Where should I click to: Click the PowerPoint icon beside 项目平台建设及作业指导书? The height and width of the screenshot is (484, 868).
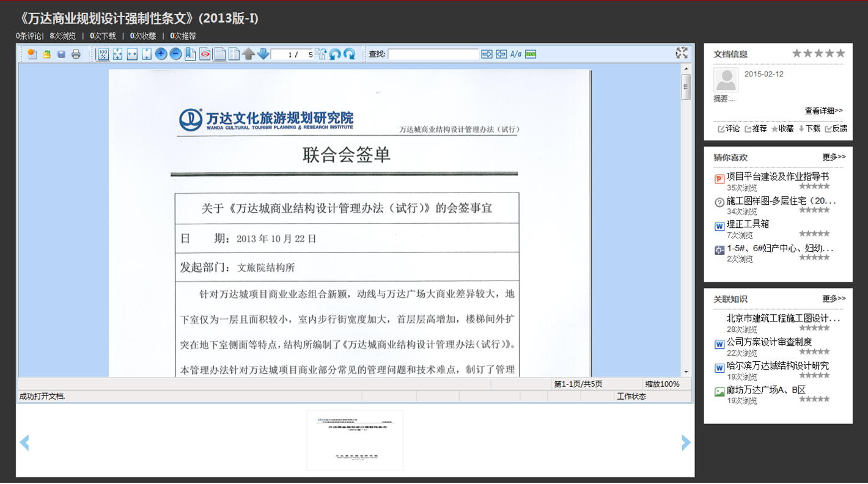pos(719,179)
